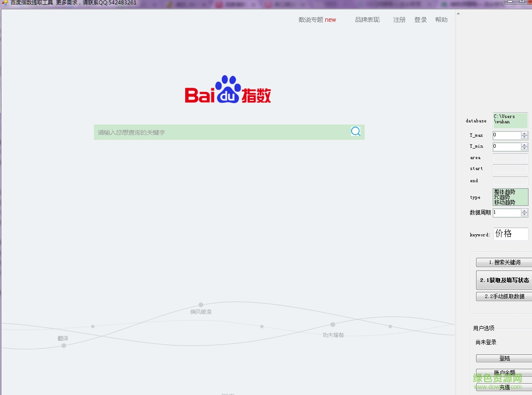Click the 2.1获取及填写状态 button

pyautogui.click(x=504, y=280)
